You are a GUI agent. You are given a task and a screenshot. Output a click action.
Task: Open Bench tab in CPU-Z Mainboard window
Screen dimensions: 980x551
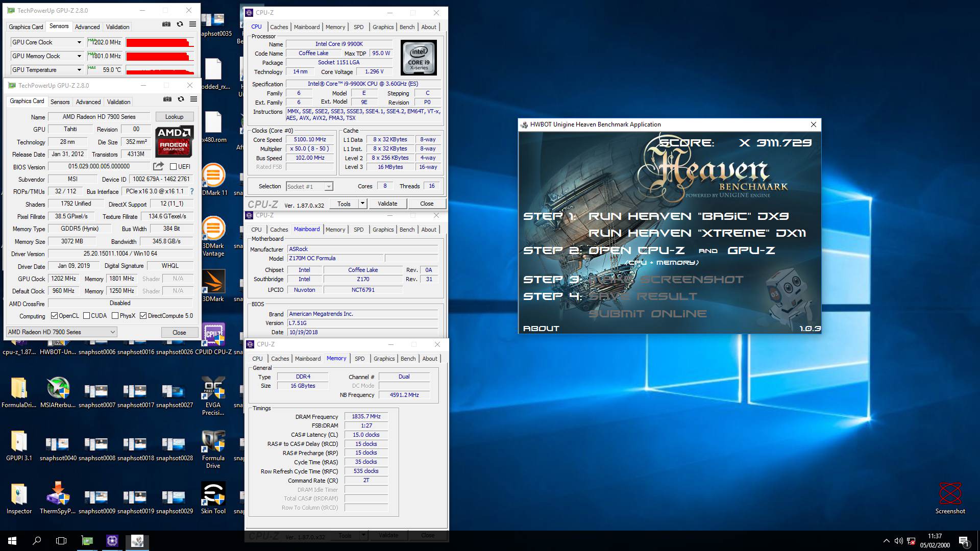click(407, 230)
